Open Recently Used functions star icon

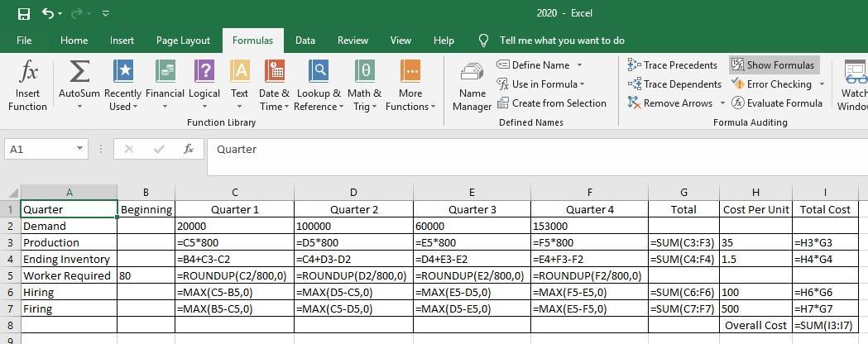[x=123, y=71]
